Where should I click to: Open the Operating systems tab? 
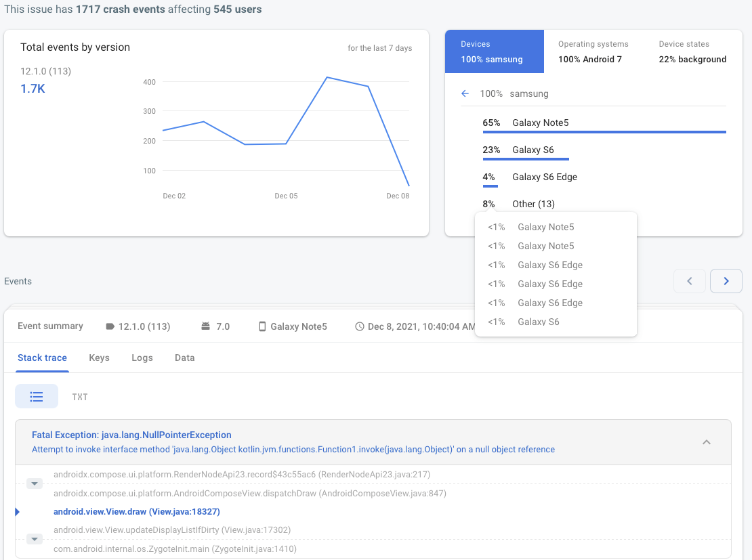tap(593, 51)
